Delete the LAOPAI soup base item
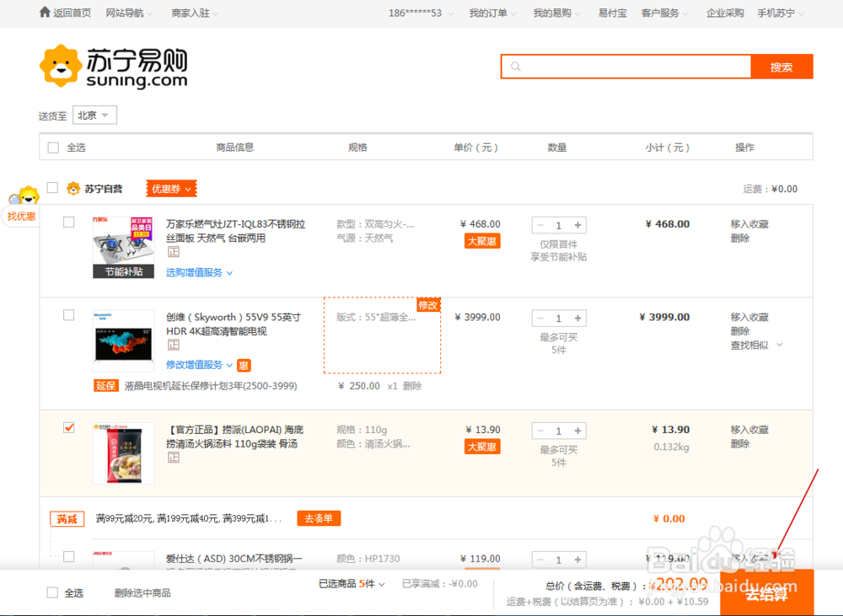This screenshot has height=616, width=843. pyautogui.click(x=740, y=444)
